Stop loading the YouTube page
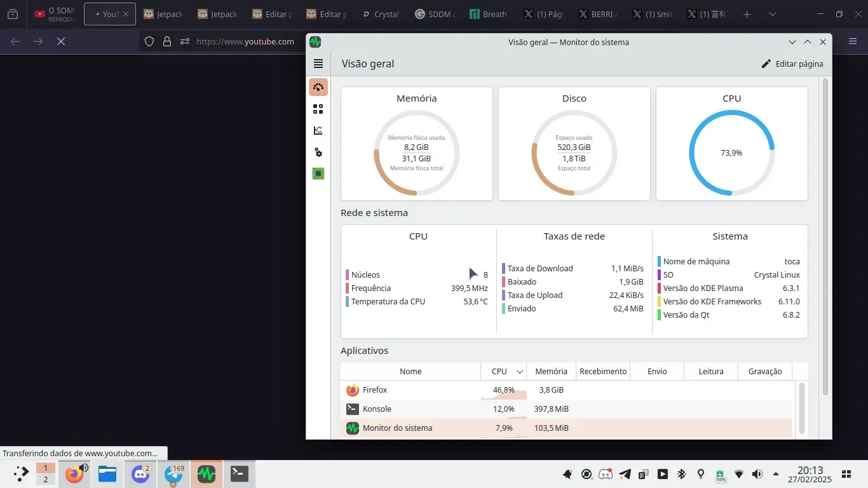868x488 pixels. click(61, 41)
